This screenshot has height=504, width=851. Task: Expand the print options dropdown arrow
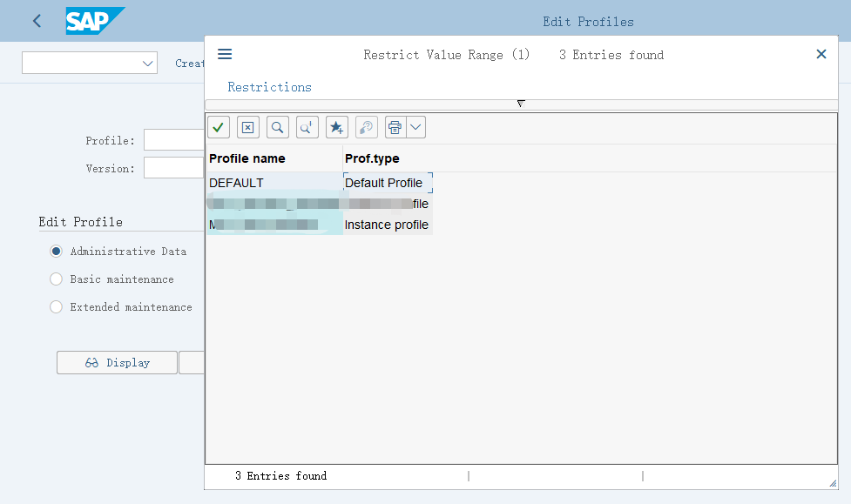click(x=416, y=127)
